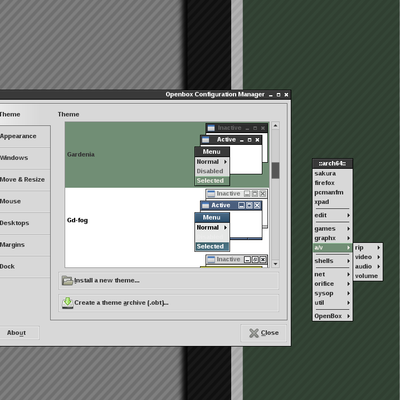This screenshot has width=400, height=400.
Task: Expand the util submenu
Action: (x=332, y=303)
